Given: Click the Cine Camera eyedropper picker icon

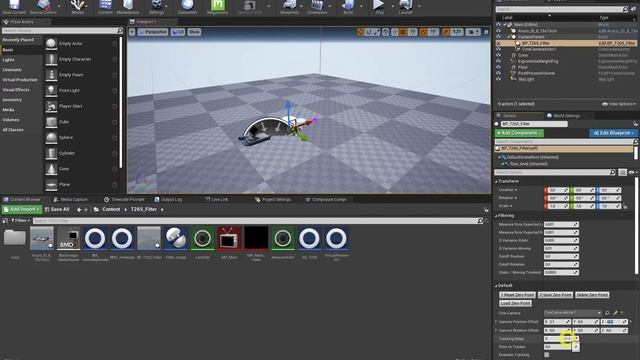Looking at the screenshot, I should coord(615,313).
